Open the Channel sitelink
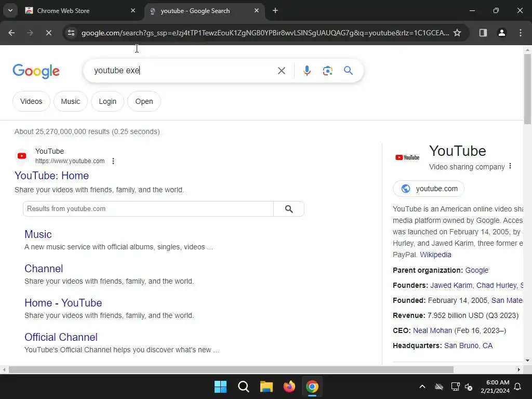The height and width of the screenshot is (399, 532). [x=44, y=269]
